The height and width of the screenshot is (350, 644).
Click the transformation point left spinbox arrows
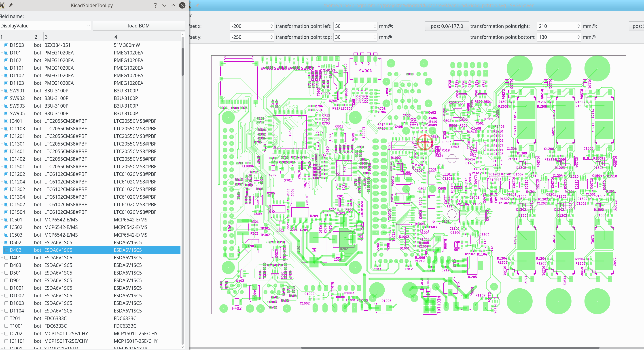375,26
